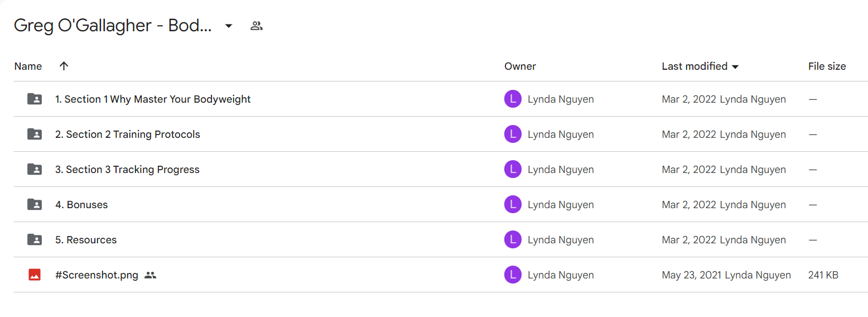Screen dimensions: 868x317
Task: Click the owner avatar on the Resources row
Action: 513,239
